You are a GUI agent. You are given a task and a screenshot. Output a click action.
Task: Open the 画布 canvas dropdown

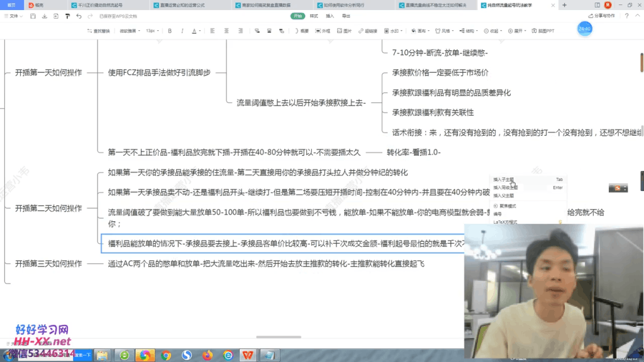pyautogui.click(x=420, y=31)
